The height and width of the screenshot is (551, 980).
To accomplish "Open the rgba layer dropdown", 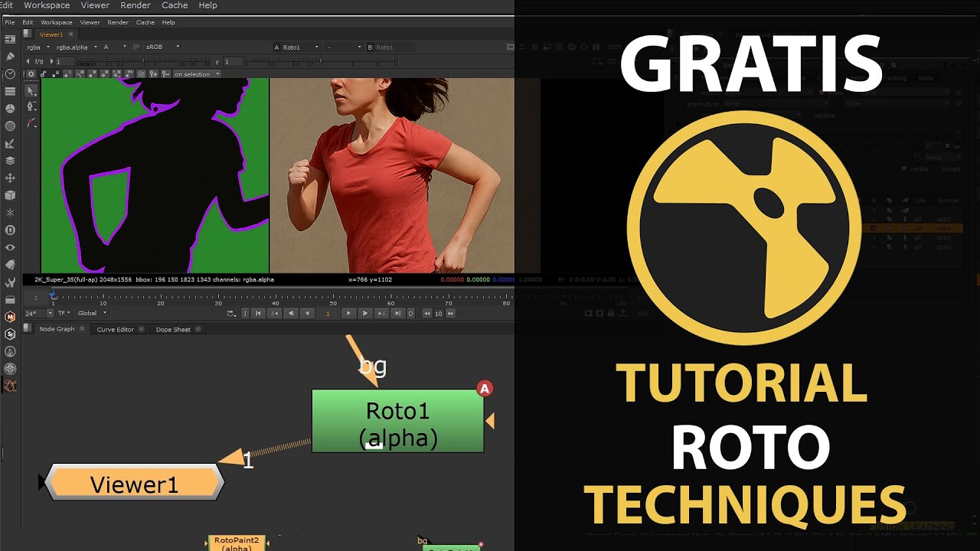I will point(38,47).
